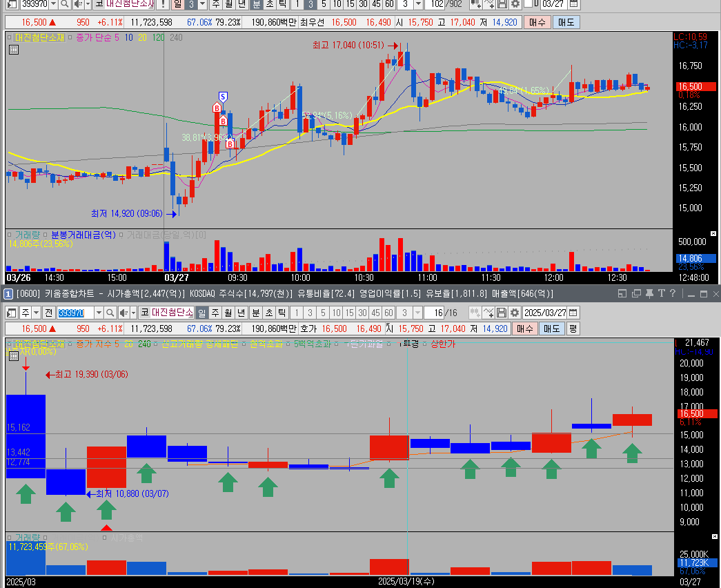Choose 30 interval in bottom chart toolbar
This screenshot has height=588, width=721.
click(362, 313)
